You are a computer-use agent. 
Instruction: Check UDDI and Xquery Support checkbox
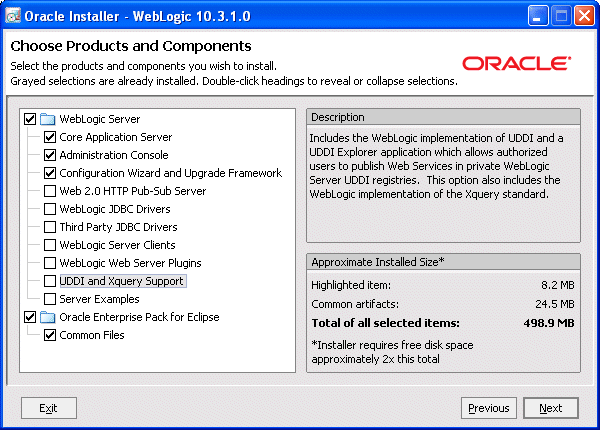50,281
